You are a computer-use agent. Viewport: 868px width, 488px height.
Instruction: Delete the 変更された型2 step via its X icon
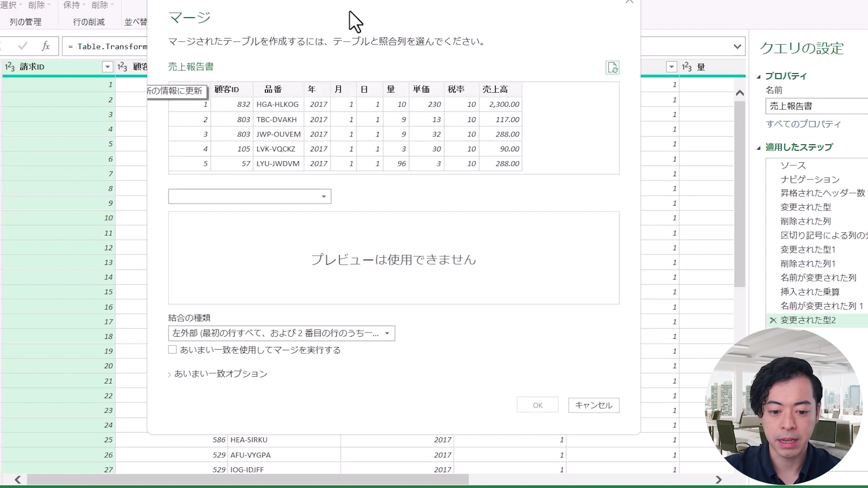coord(773,320)
